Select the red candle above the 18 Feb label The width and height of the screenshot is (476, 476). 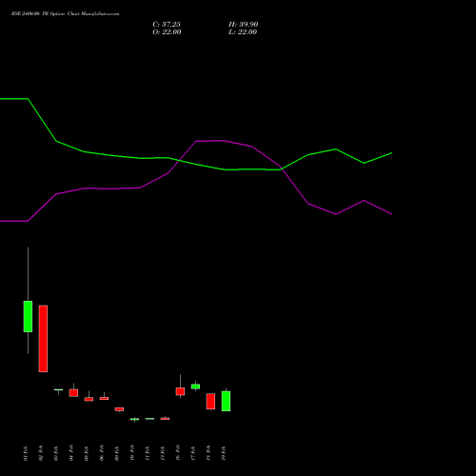[210, 402]
